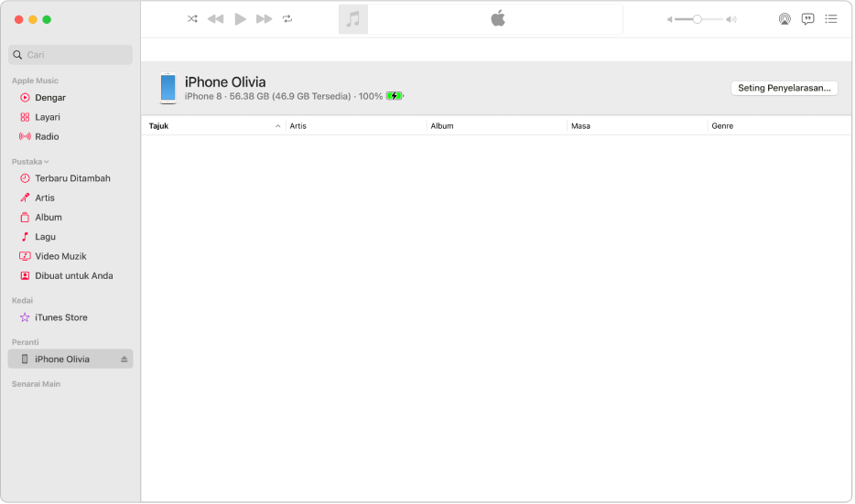Open AirPlay output options
The height and width of the screenshot is (504, 855).
coord(785,19)
